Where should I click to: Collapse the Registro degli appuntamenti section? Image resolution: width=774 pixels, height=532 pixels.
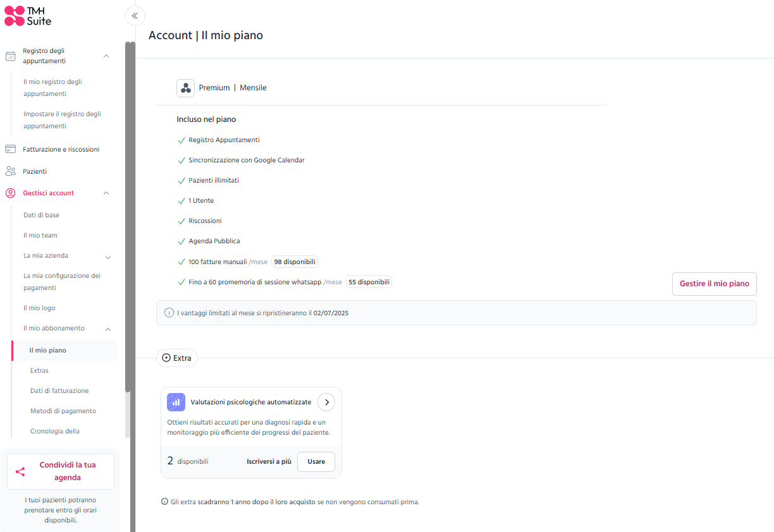coord(106,56)
